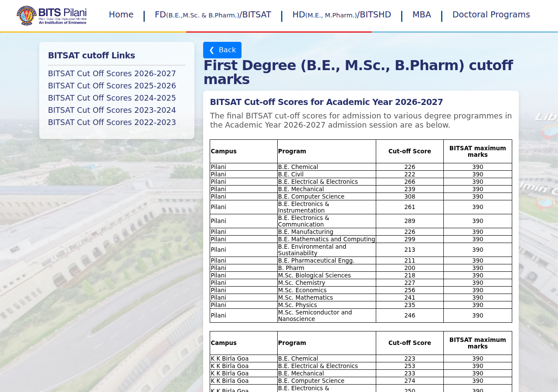Select 'M.Sc. Biological Sciences' cell
This screenshot has height=392, width=558.
[x=327, y=275]
